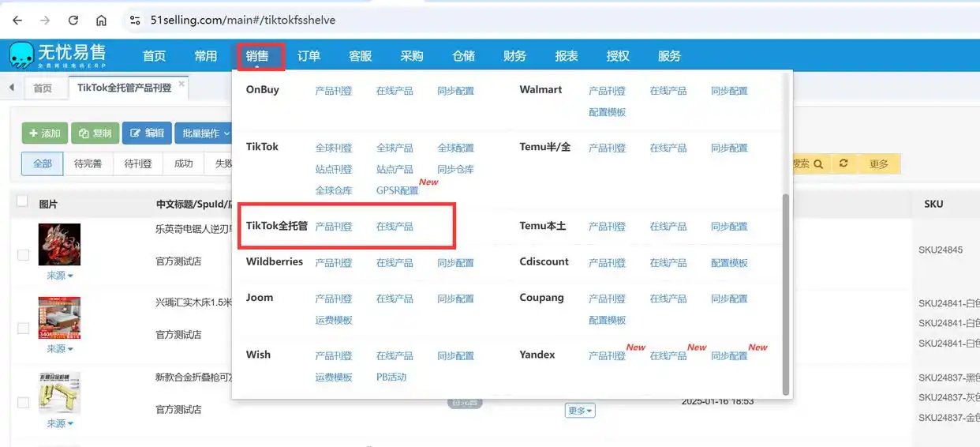980x447 pixels.
Task: Close the TikTok全托管产品刊登 tab
Action: pyautogui.click(x=181, y=84)
